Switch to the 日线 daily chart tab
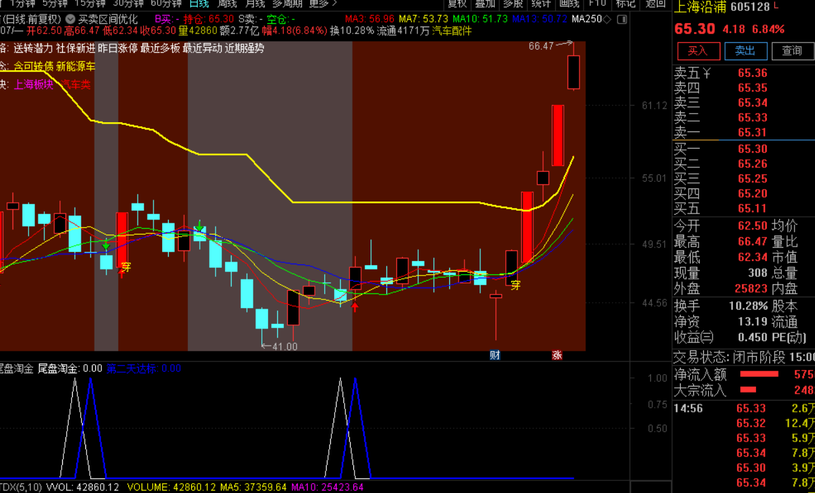This screenshot has height=493, width=815. click(198, 4)
